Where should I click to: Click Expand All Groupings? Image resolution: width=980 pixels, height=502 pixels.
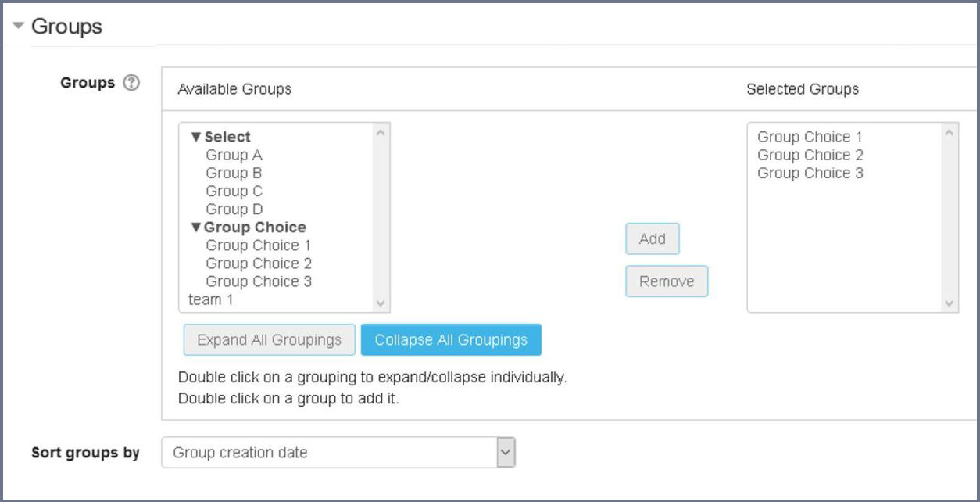click(268, 339)
